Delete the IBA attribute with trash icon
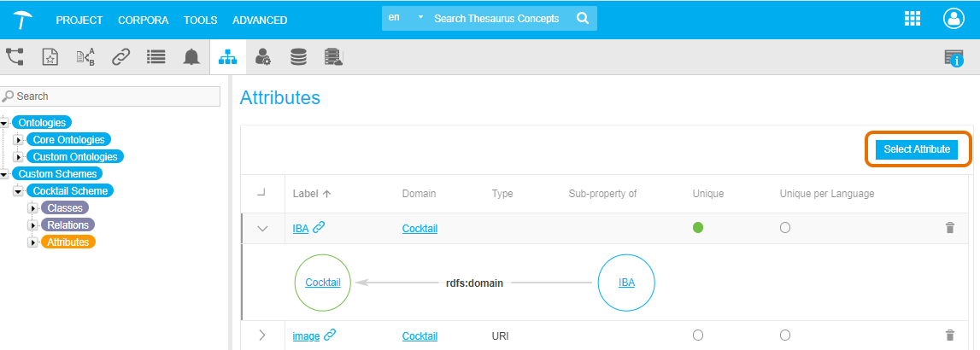Image resolution: width=980 pixels, height=350 pixels. (x=948, y=228)
